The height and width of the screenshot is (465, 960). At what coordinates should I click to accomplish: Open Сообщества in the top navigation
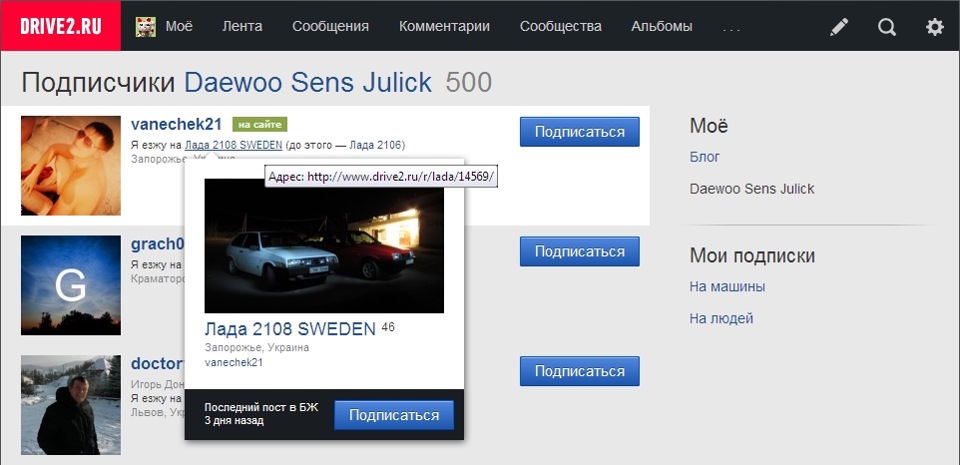point(561,26)
